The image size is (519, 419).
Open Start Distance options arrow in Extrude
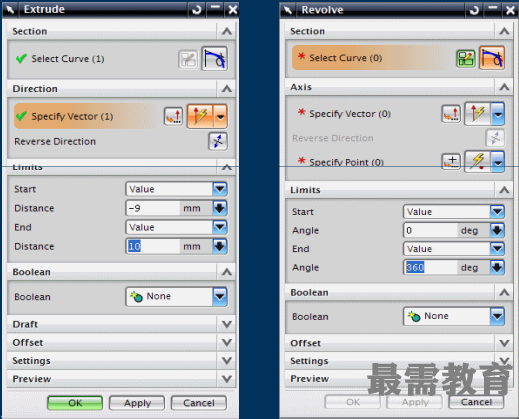click(x=220, y=208)
